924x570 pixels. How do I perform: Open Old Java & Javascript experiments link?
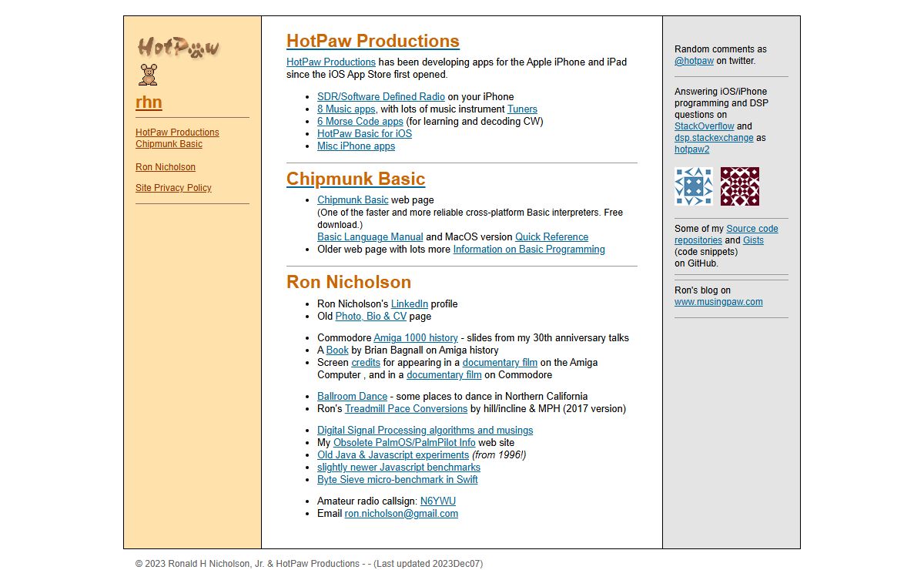pos(393,455)
